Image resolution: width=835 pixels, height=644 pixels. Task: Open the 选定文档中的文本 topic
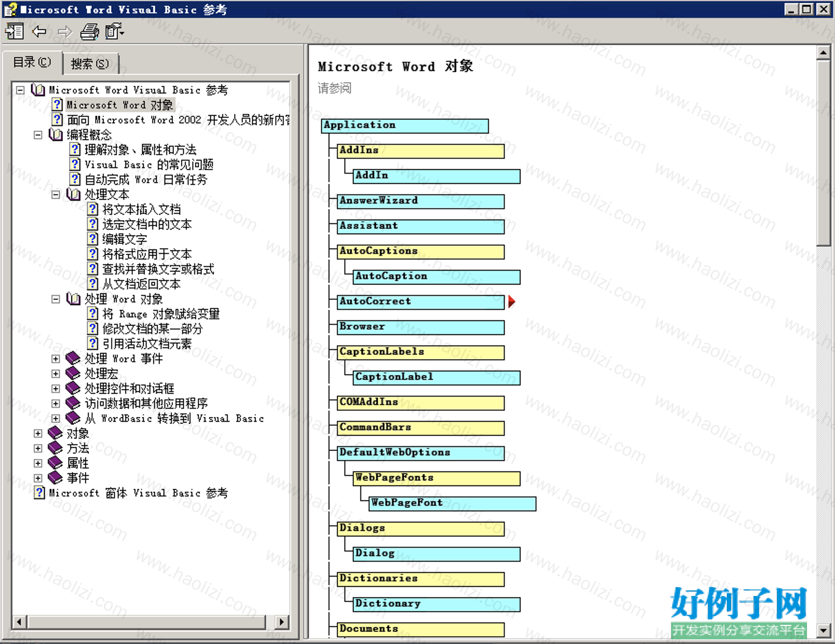point(147,224)
